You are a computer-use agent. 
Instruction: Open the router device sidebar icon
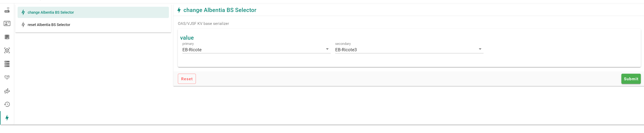(x=7, y=10)
